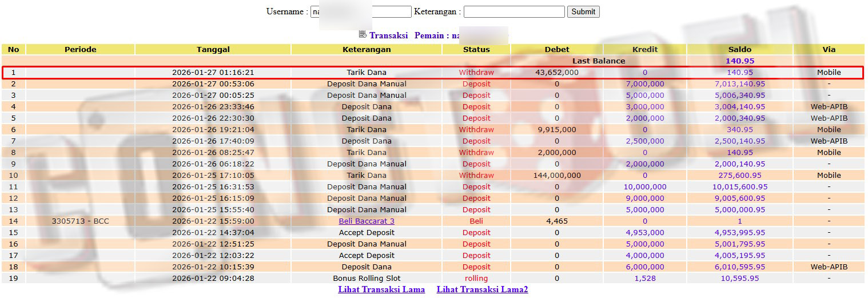This screenshot has width=868, height=298.
Task: Click the Submit button
Action: tap(583, 11)
